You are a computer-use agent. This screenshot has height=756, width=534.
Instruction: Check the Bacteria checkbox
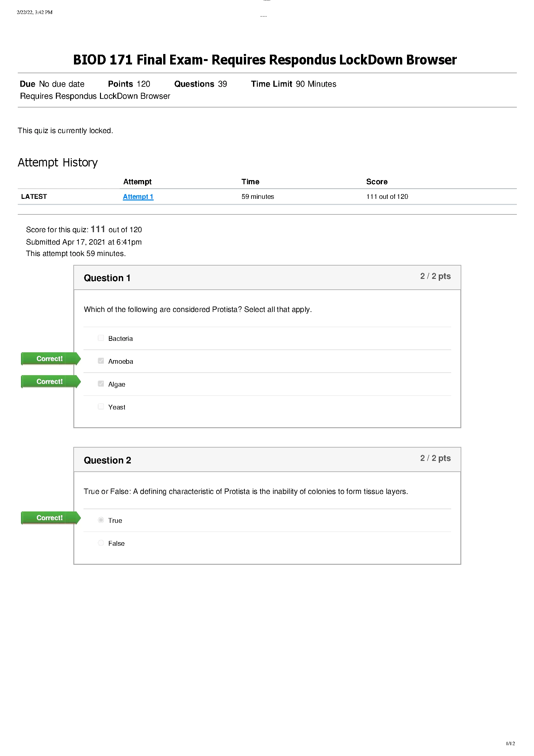(101, 338)
